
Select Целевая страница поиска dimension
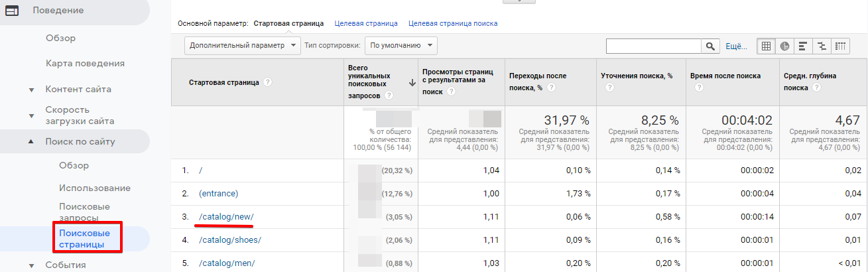click(453, 23)
